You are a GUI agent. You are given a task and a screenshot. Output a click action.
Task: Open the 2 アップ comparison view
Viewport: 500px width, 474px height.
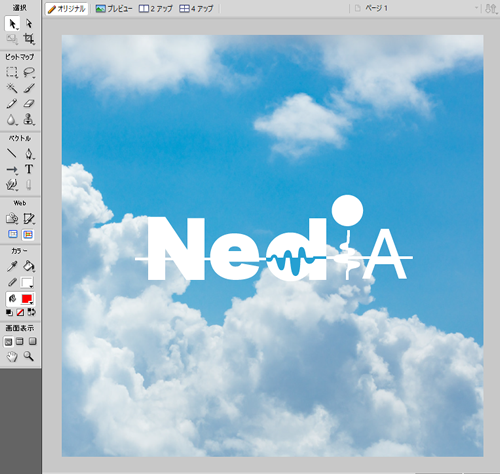[156, 9]
